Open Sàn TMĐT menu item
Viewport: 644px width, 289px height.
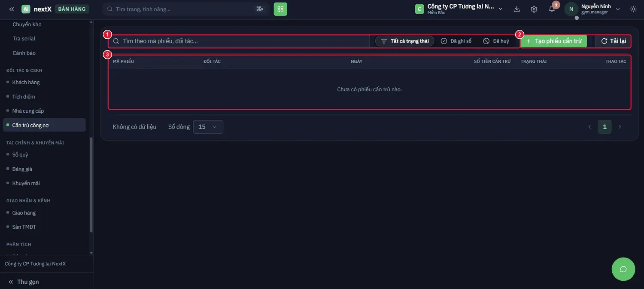click(24, 227)
